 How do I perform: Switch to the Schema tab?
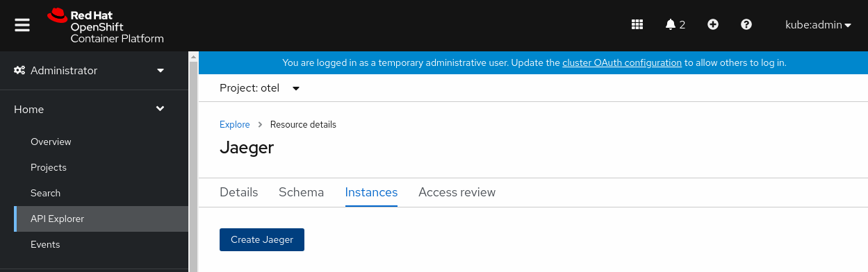point(301,192)
